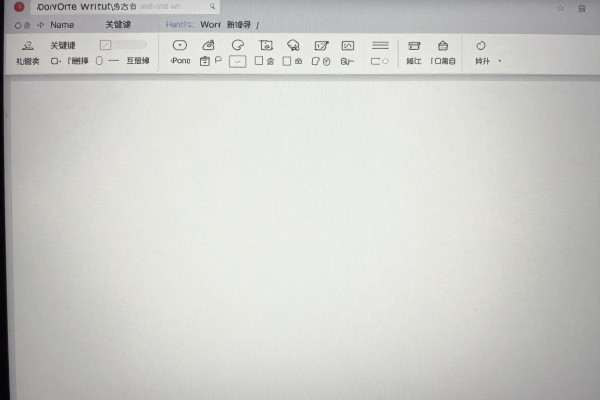Toggle the checkbox beside the small house icon
Viewport: 600px width, 400px height.
[x=259, y=61]
